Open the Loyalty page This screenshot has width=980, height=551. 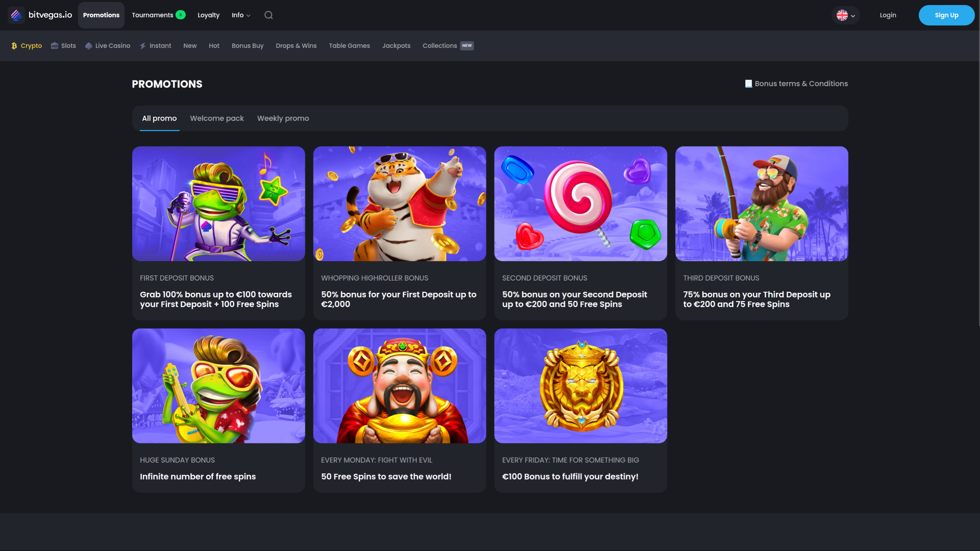click(208, 15)
